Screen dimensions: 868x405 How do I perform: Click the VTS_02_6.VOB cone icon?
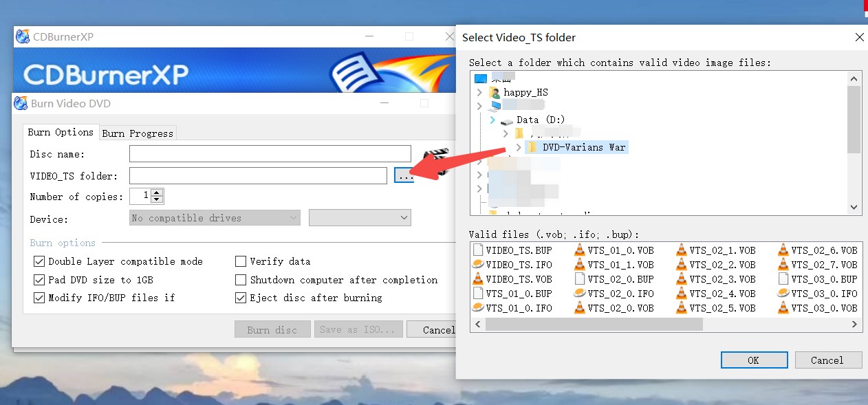click(x=783, y=250)
